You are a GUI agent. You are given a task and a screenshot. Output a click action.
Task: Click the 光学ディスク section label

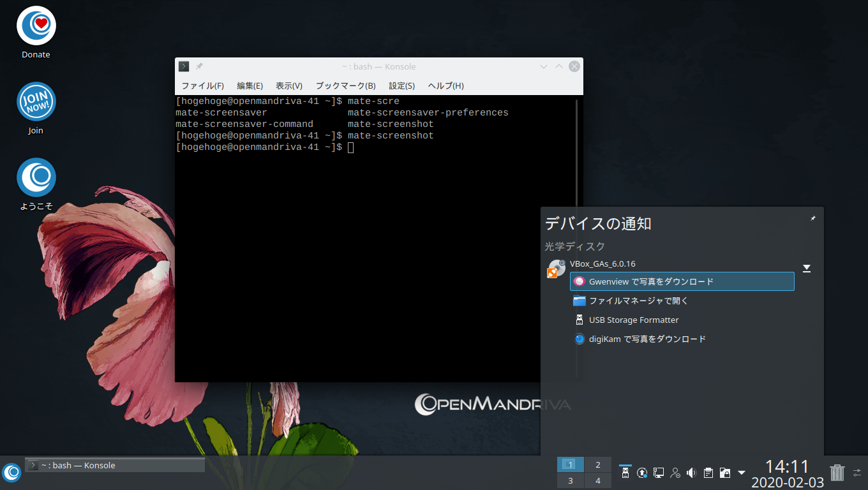tap(574, 246)
